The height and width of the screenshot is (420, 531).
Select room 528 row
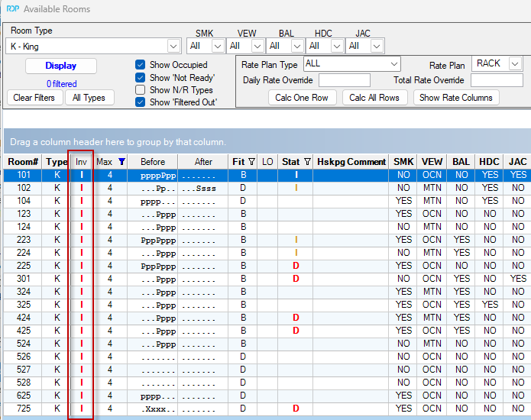[267, 383]
